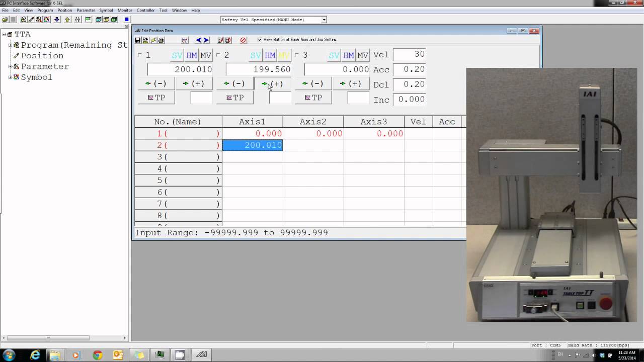This screenshot has height=362, width=644.
Task: Jog axis 1 in minus direction
Action: [156, 83]
